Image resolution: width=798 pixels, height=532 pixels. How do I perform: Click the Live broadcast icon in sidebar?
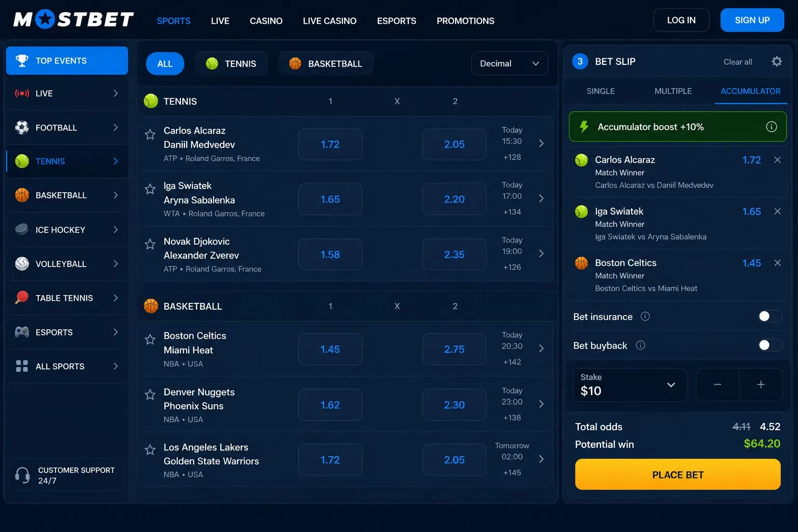pyautogui.click(x=22, y=94)
